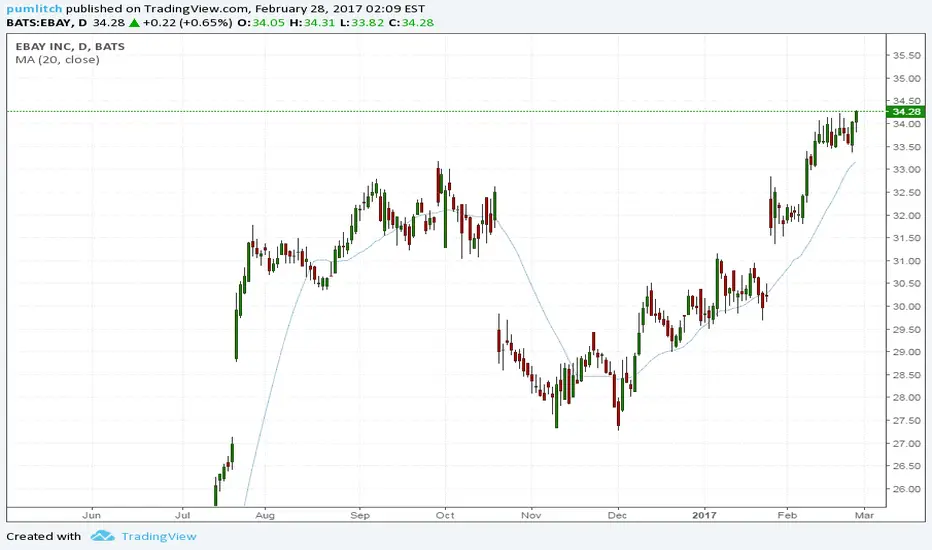The width and height of the screenshot is (932, 550).
Task: Click the 35.50 price axis label
Action: click(906, 55)
